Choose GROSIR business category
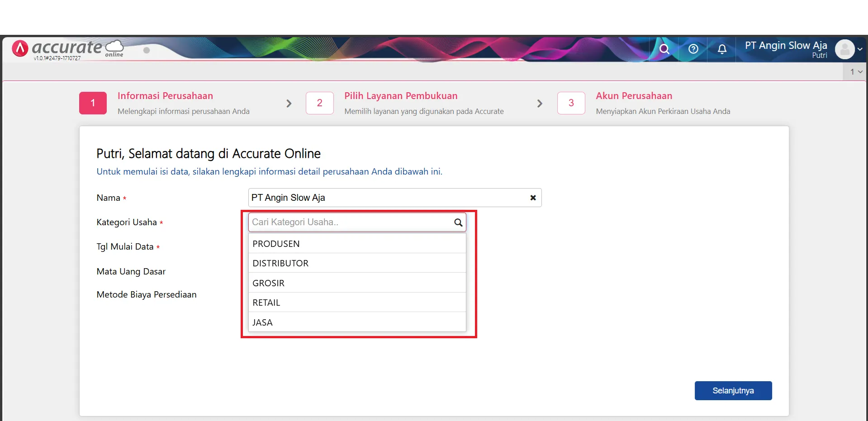The height and width of the screenshot is (421, 868). tap(357, 283)
